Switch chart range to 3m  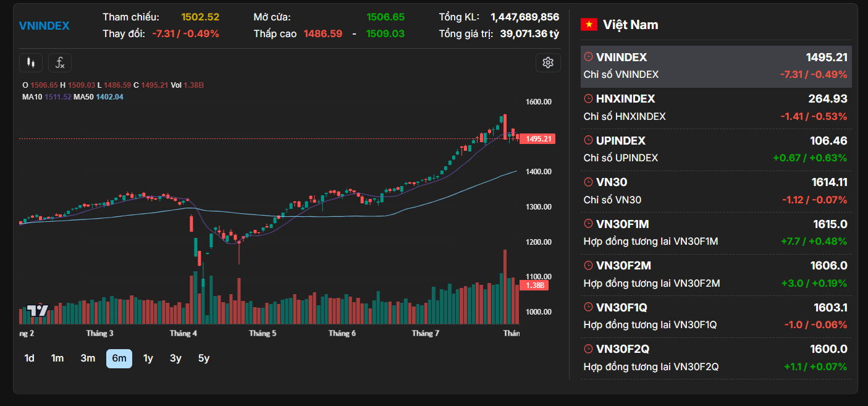click(x=88, y=358)
